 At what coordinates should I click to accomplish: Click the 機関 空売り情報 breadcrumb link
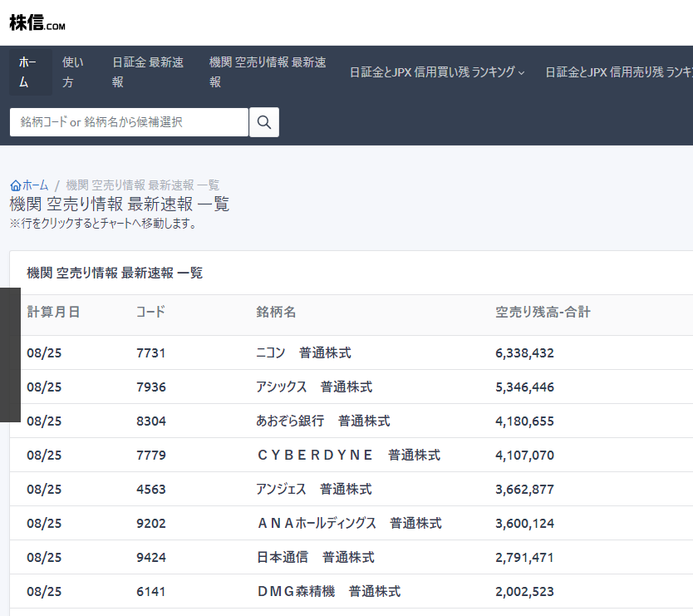click(x=142, y=185)
